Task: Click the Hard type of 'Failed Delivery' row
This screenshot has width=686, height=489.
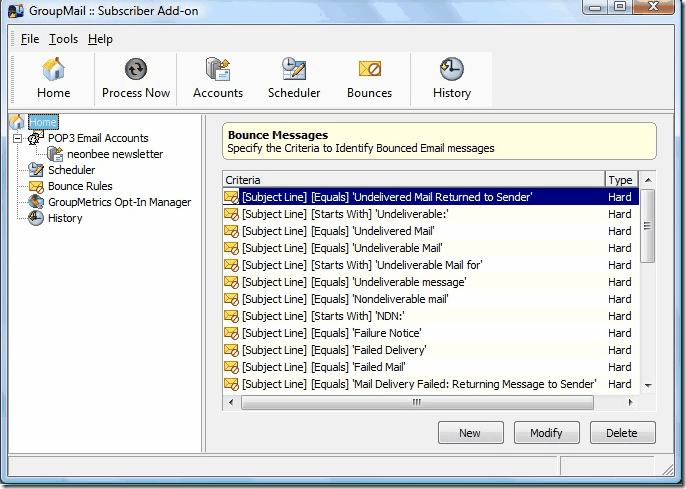Action: click(620, 350)
